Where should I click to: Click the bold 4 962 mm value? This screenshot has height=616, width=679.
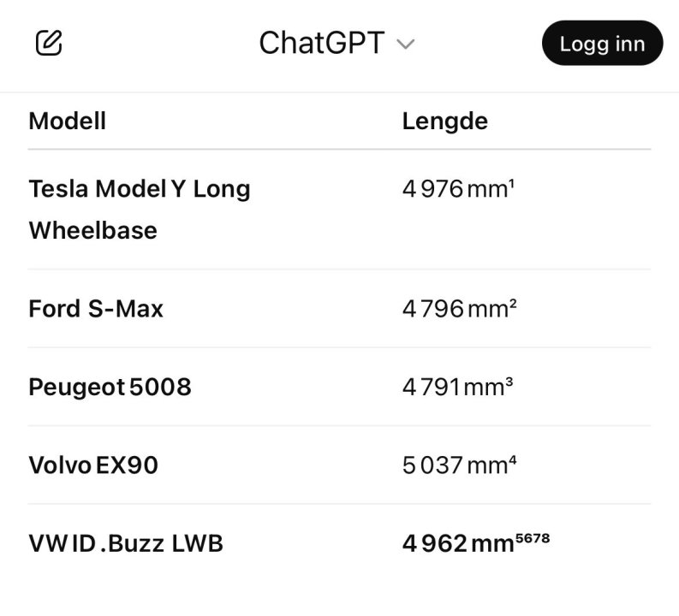coord(458,543)
